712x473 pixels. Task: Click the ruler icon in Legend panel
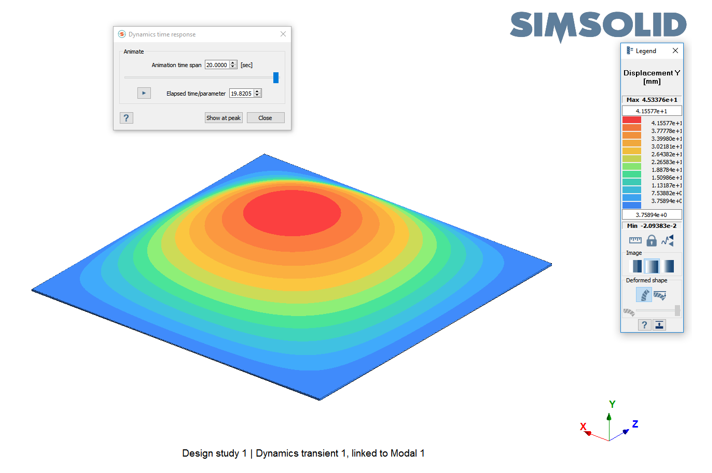pyautogui.click(x=635, y=241)
